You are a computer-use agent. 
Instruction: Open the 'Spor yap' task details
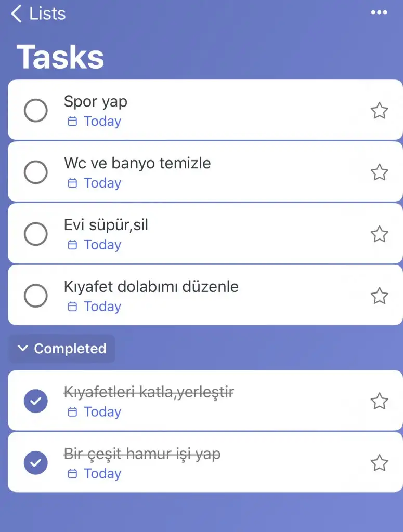pos(96,102)
